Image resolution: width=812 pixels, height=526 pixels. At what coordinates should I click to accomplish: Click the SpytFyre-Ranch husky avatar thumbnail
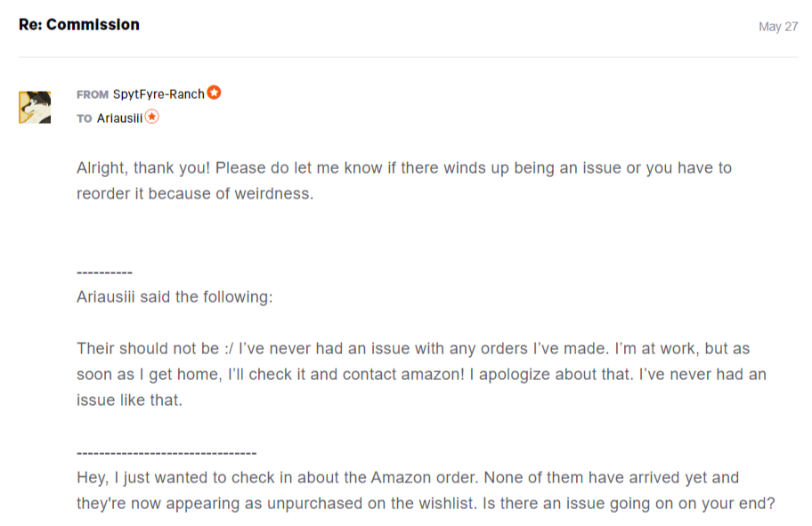coord(35,107)
